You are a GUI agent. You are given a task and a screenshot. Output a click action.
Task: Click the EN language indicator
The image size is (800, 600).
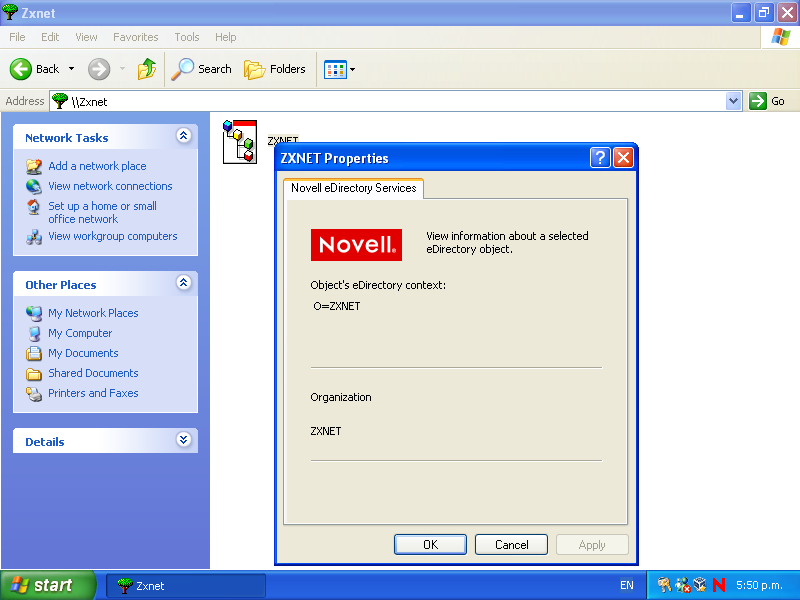(x=627, y=585)
